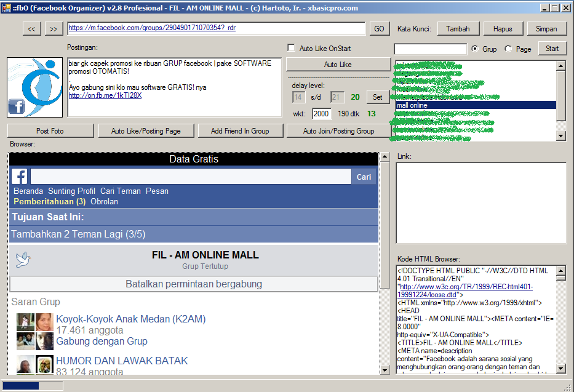
Task: Click the GO button
Action: 379,29
